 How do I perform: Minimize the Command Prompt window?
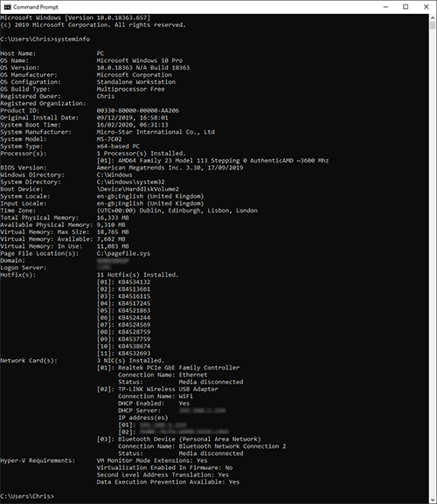(x=385, y=7)
